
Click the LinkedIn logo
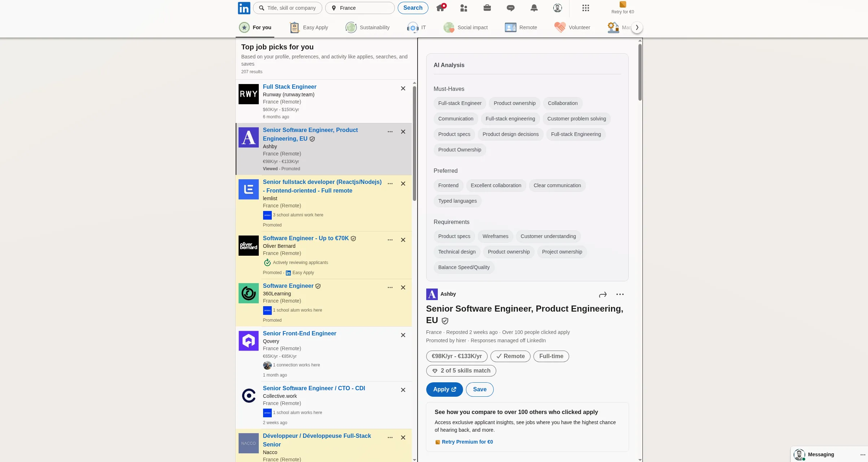pyautogui.click(x=244, y=8)
